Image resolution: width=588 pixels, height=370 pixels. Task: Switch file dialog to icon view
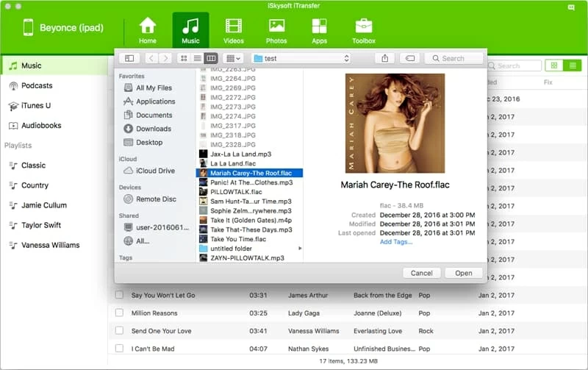click(x=183, y=58)
